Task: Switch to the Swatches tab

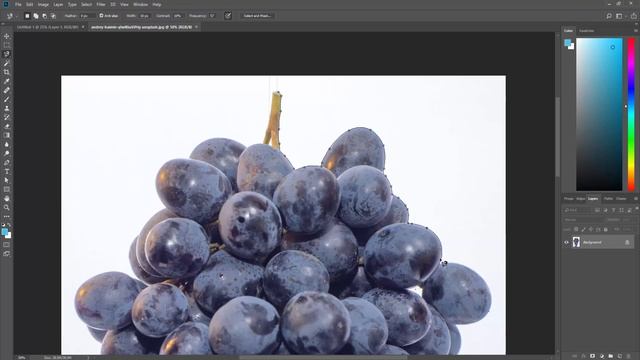Action: 587,31
